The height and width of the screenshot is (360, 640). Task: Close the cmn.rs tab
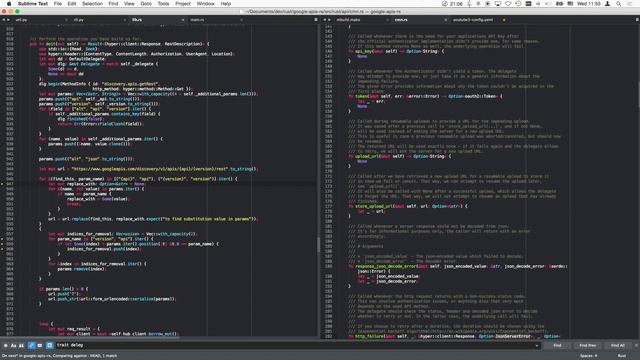coord(445,20)
